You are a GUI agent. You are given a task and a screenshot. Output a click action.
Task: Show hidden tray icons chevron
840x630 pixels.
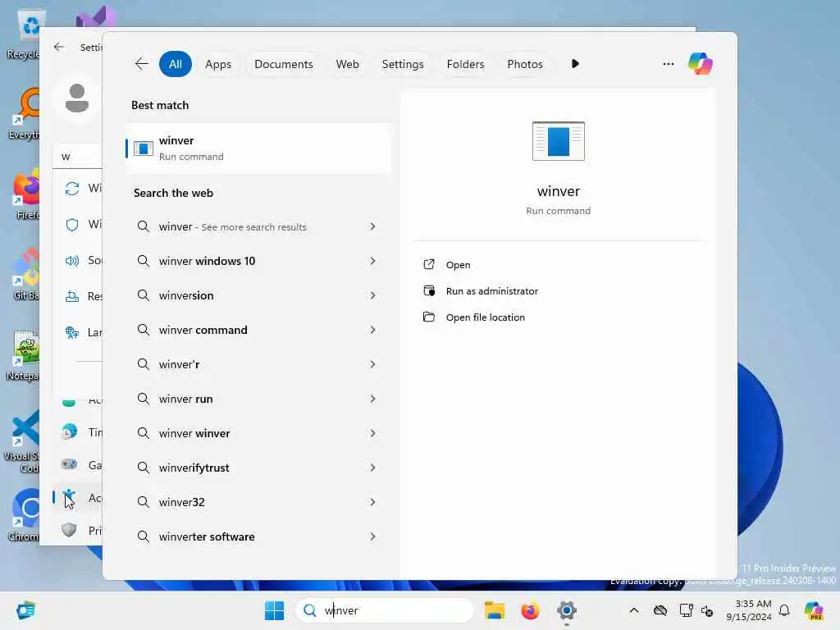[x=634, y=610]
